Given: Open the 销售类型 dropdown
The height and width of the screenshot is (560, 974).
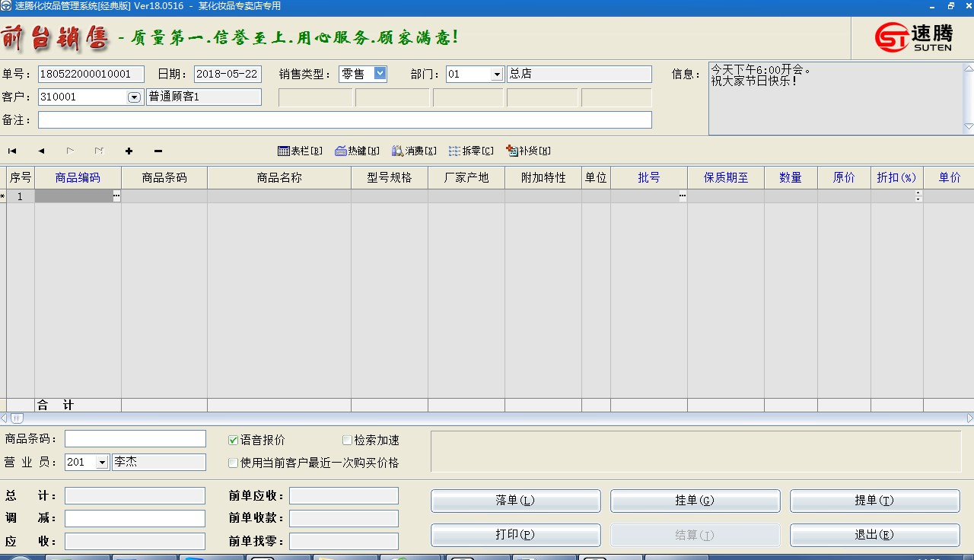Looking at the screenshot, I should pos(380,74).
